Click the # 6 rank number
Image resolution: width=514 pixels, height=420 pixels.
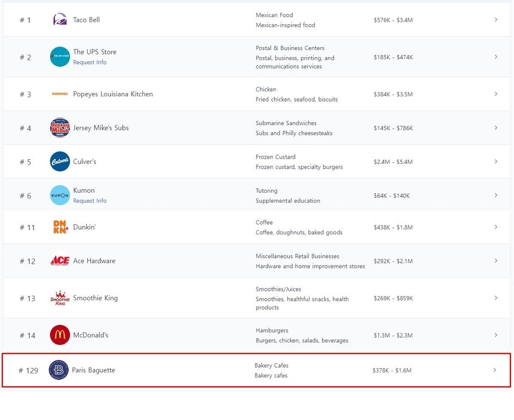click(x=26, y=196)
